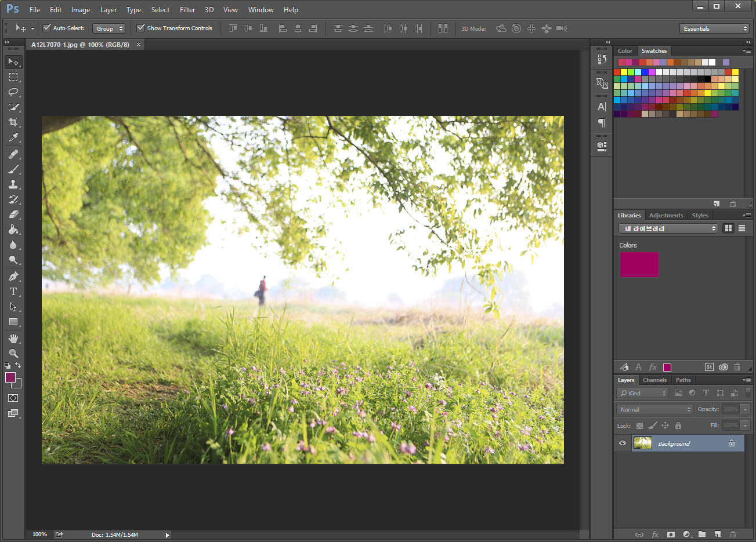Hide the Background layer visibility eye
Viewport: 756px width, 542px height.
623,443
